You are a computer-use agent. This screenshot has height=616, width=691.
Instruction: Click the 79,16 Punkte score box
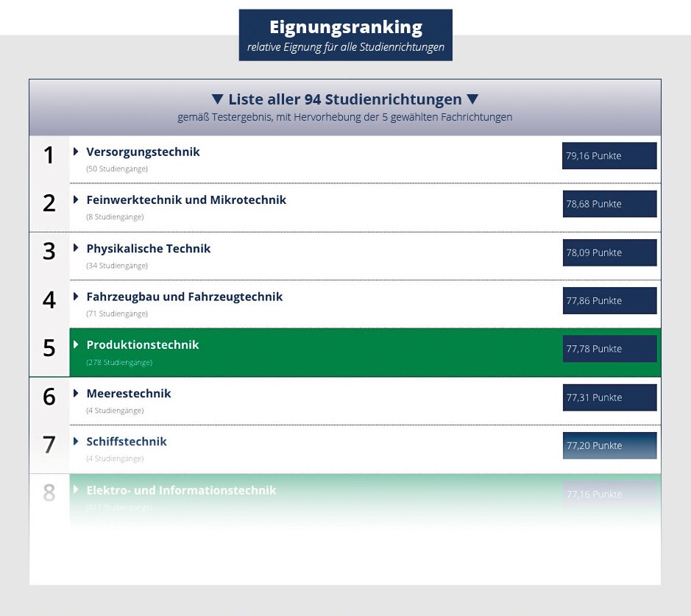(609, 156)
